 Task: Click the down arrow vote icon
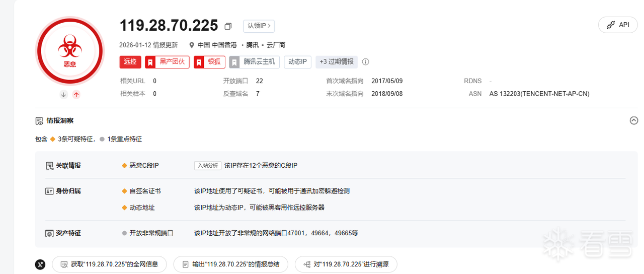[63, 94]
